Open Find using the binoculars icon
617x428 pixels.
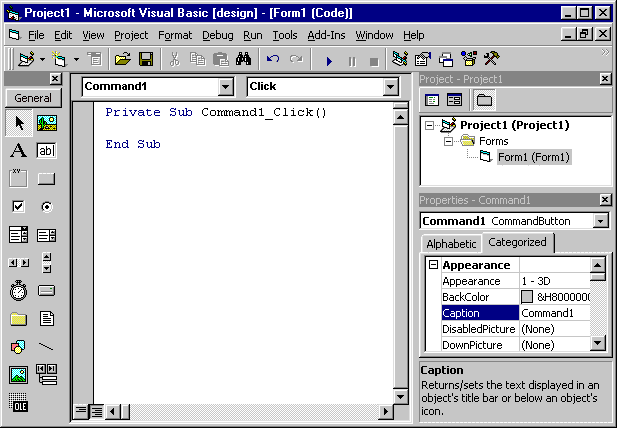pyautogui.click(x=242, y=60)
